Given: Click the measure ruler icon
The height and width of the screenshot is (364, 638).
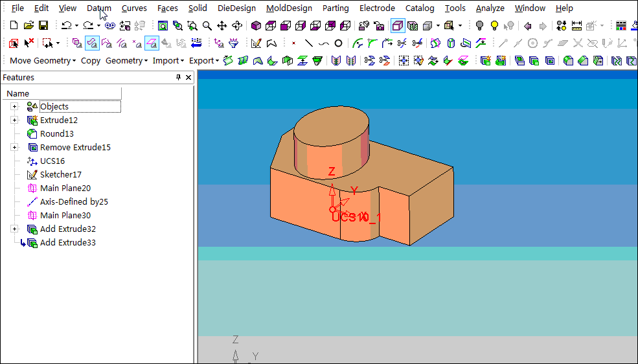Looking at the screenshot, I should point(576,26).
